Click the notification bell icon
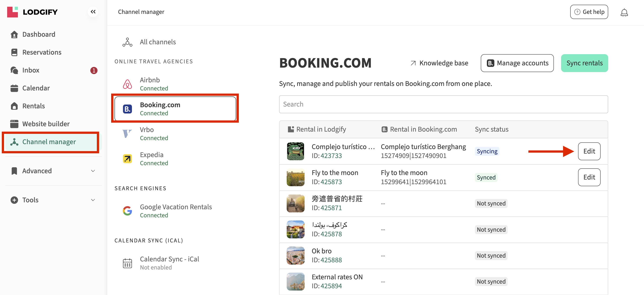This screenshot has width=644, height=295. (x=624, y=12)
